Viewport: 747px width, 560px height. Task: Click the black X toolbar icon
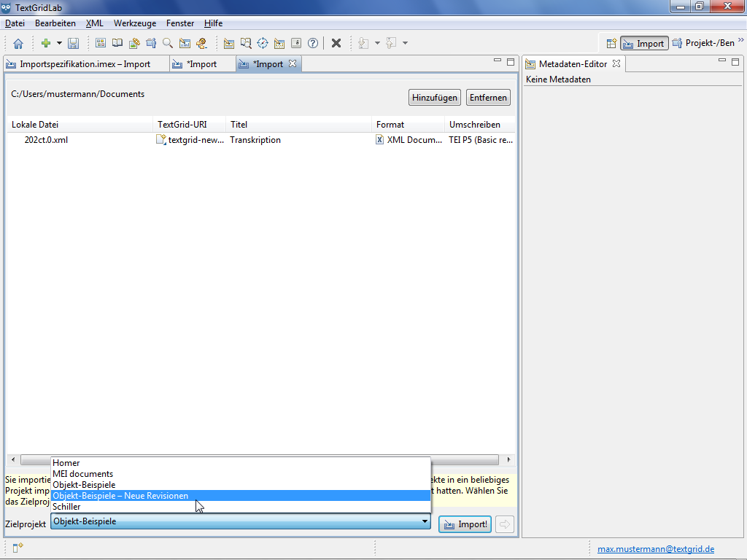pyautogui.click(x=336, y=43)
